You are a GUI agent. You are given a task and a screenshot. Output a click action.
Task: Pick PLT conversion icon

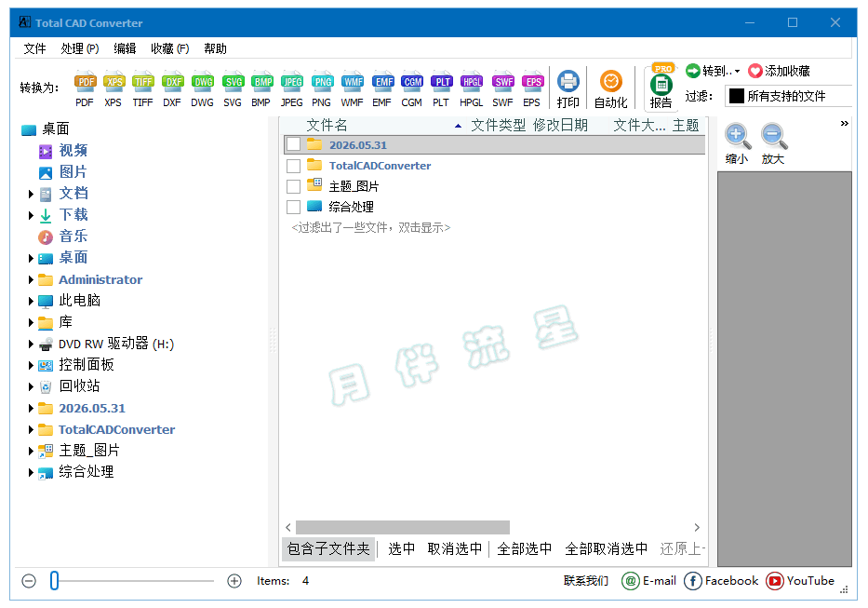(441, 88)
